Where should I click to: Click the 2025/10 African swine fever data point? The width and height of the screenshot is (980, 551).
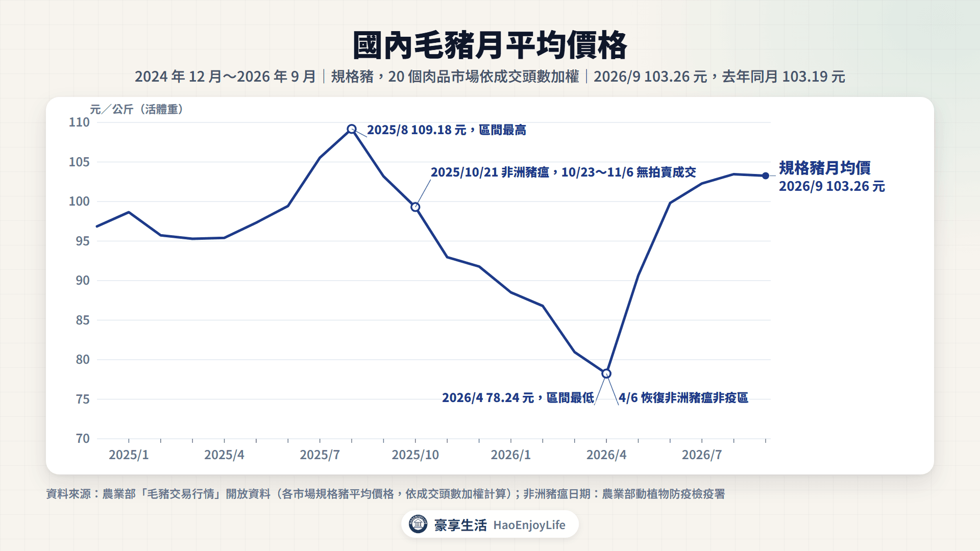coord(415,207)
